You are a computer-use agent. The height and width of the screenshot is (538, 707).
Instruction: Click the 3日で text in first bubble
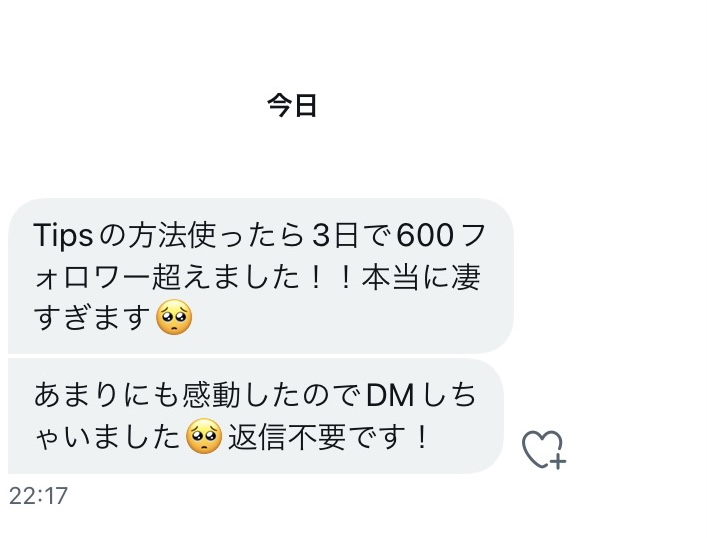tap(353, 235)
